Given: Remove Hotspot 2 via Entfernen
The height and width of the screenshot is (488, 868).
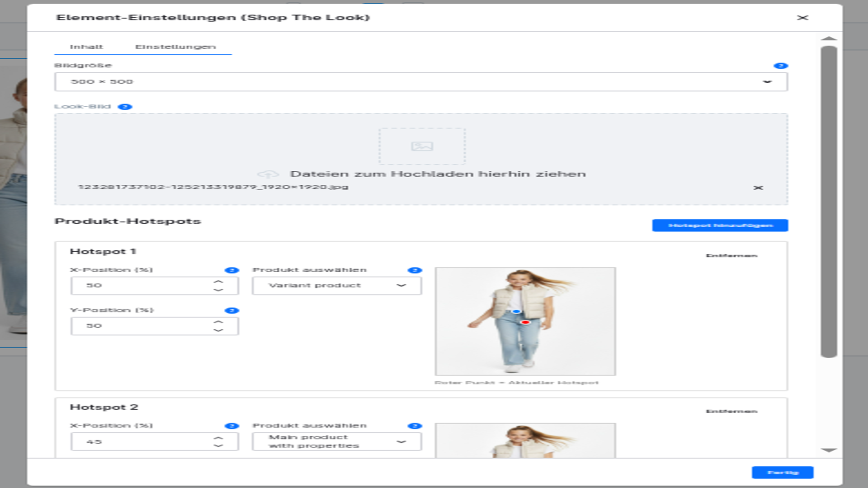Looking at the screenshot, I should pos(731,411).
